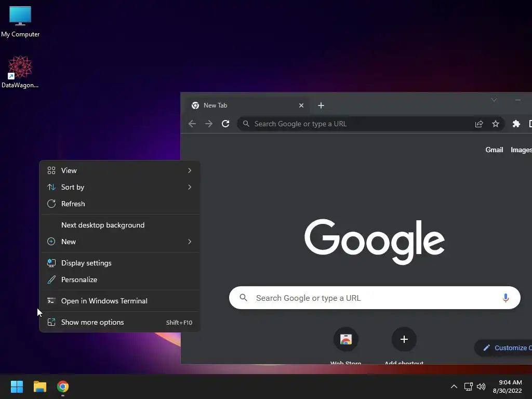Choose Refresh from the context menu
The image size is (532, 399).
click(x=120, y=204)
